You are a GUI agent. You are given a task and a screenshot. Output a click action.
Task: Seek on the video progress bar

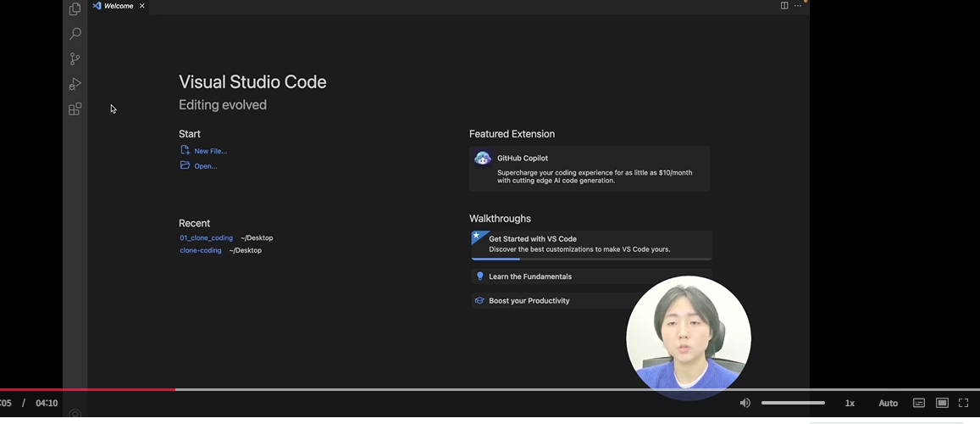click(x=490, y=389)
